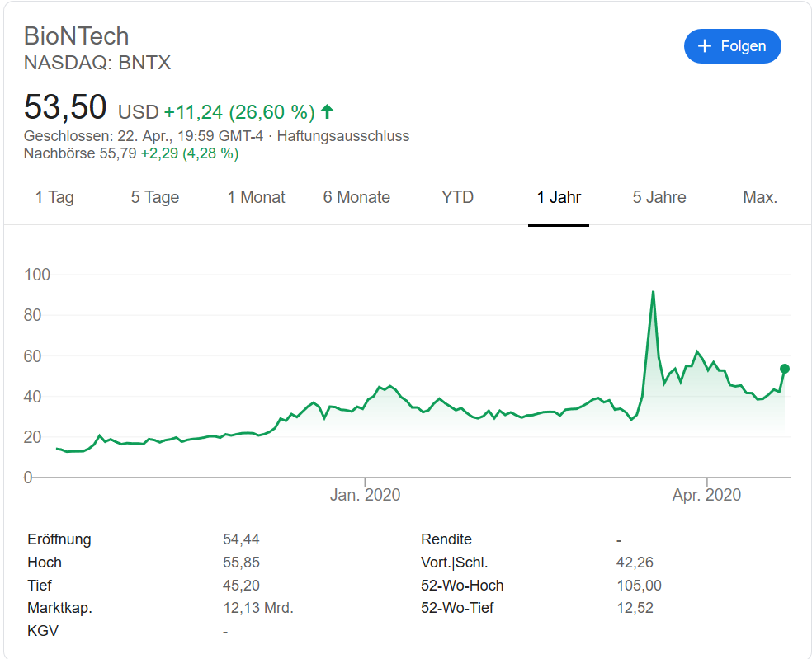Click the green endpoint dot on chart

[785, 369]
